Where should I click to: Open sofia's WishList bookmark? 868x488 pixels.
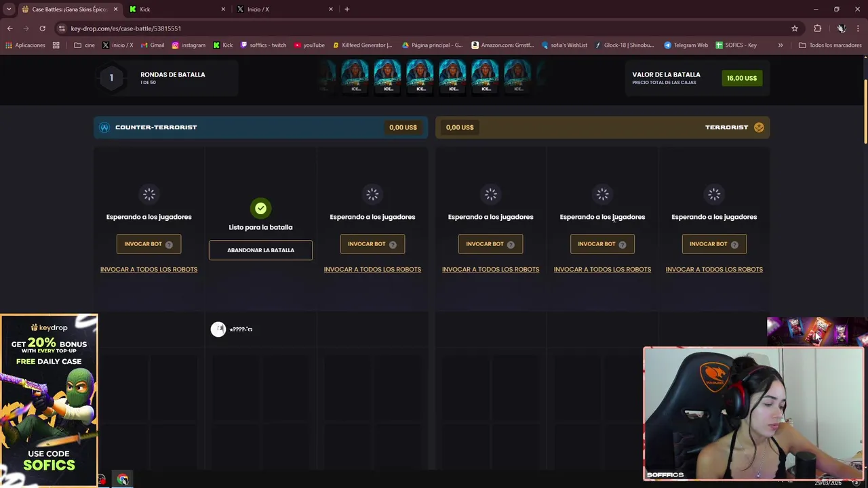564,45
